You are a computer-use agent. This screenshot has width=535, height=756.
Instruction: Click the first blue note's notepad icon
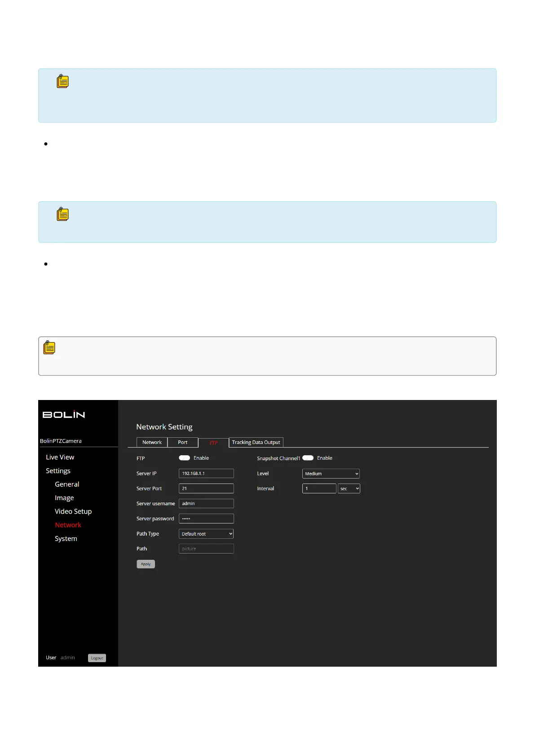(x=63, y=82)
